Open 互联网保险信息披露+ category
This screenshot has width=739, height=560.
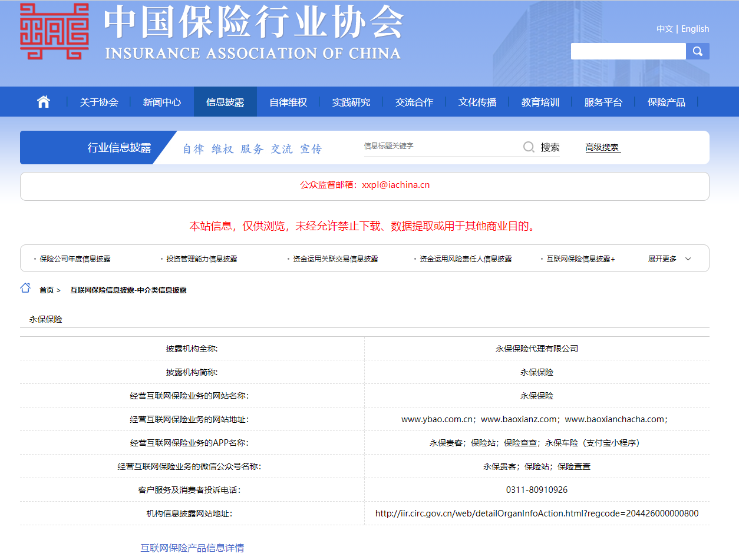580,259
